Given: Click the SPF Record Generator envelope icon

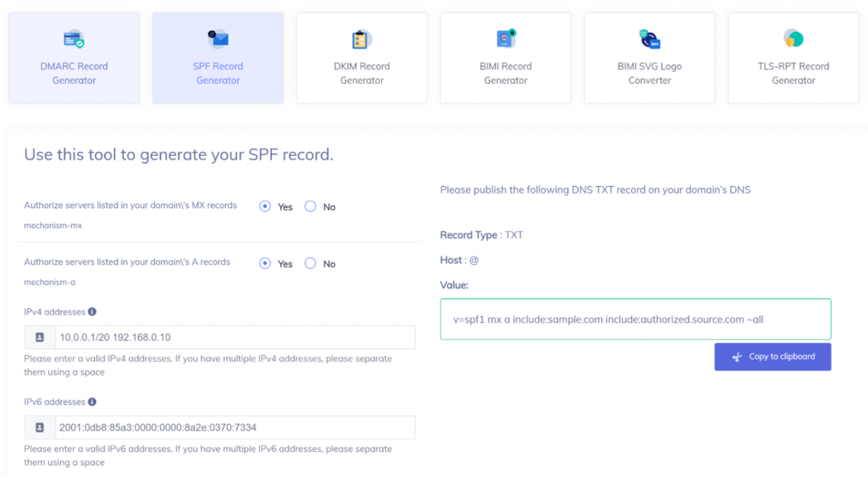Looking at the screenshot, I should pyautogui.click(x=218, y=38).
